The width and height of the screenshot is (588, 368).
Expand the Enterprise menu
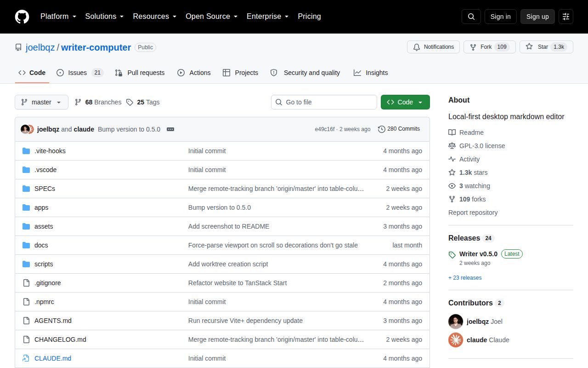click(x=268, y=17)
